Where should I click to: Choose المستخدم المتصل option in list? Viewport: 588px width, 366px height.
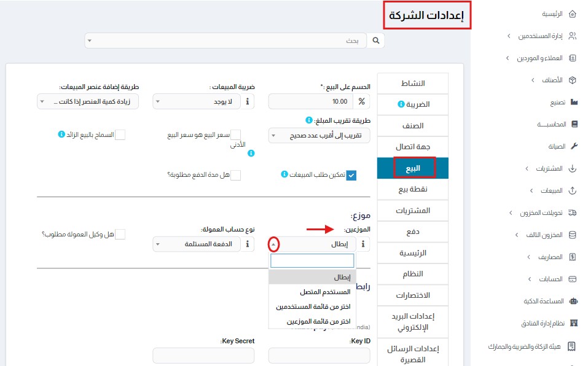coord(312,292)
